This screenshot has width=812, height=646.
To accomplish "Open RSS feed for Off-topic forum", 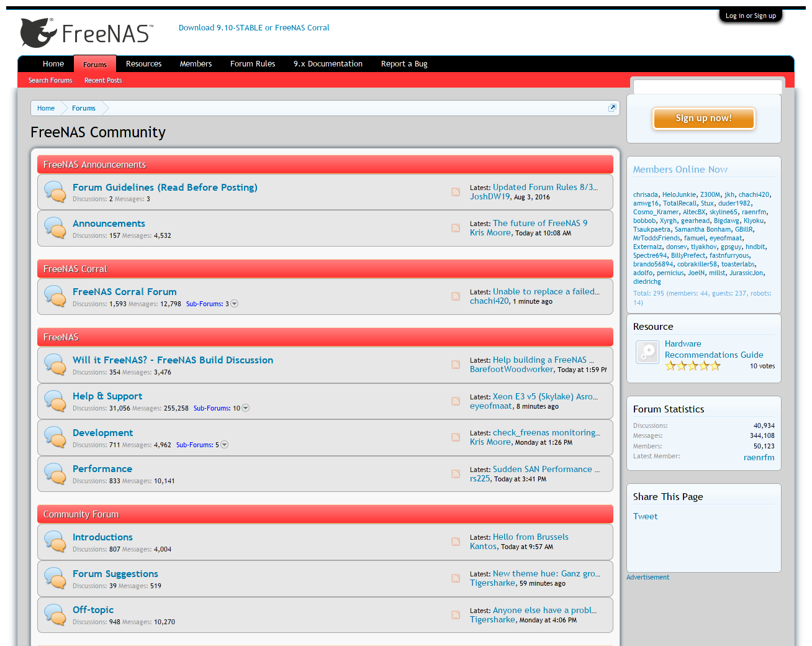I will (456, 615).
